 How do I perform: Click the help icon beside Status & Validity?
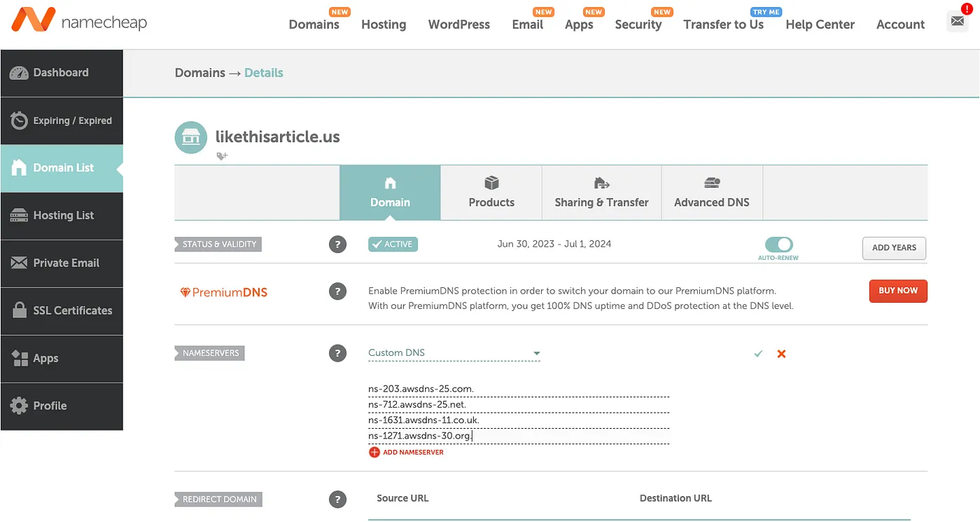pyautogui.click(x=337, y=245)
